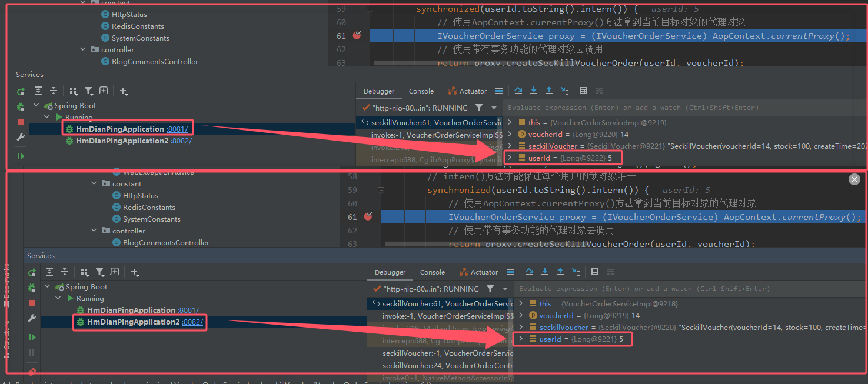The height and width of the screenshot is (384, 868).
Task: Expand userId {Long@9222} variable
Action: [510, 158]
